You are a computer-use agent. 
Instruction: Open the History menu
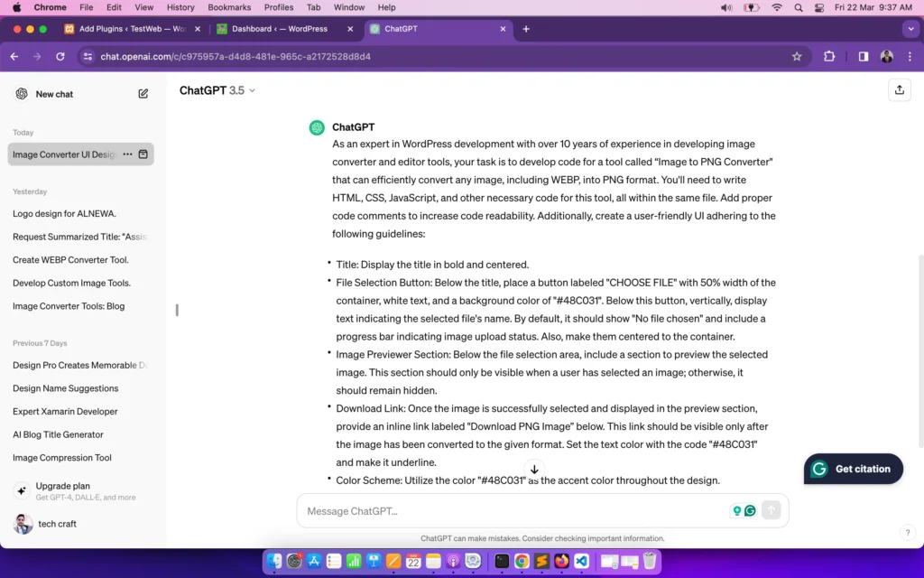click(x=180, y=7)
